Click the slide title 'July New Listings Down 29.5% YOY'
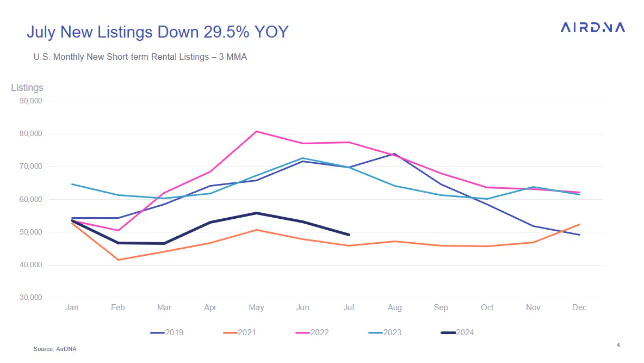The image size is (644, 363). coord(158,32)
